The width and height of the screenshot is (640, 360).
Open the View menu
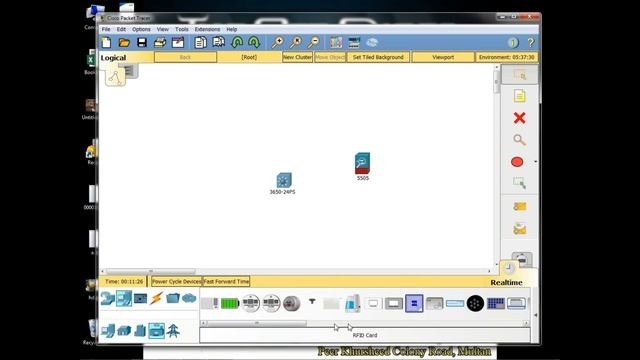[162, 29]
